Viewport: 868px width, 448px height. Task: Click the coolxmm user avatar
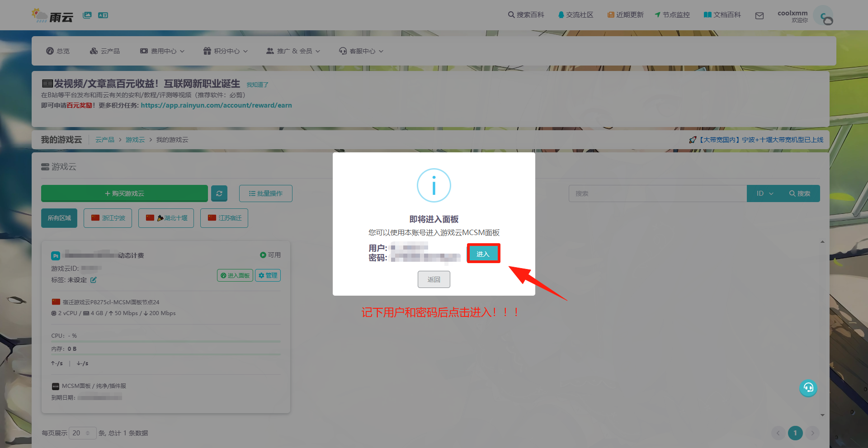(824, 16)
